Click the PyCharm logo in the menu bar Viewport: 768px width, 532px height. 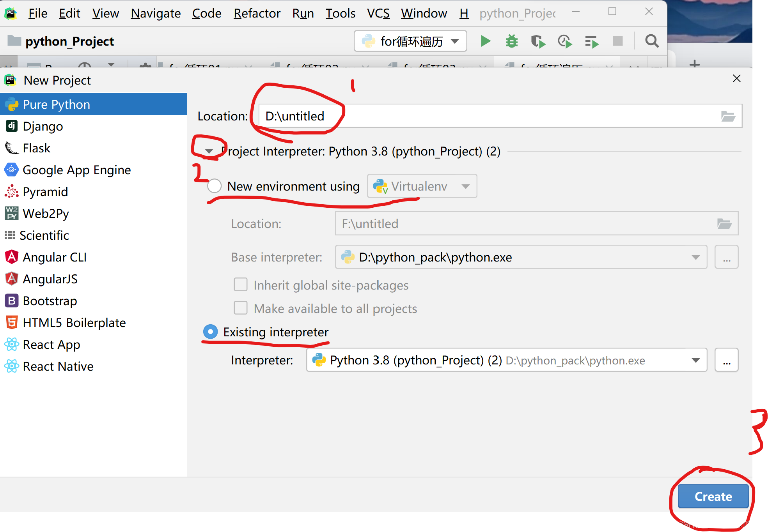11,13
